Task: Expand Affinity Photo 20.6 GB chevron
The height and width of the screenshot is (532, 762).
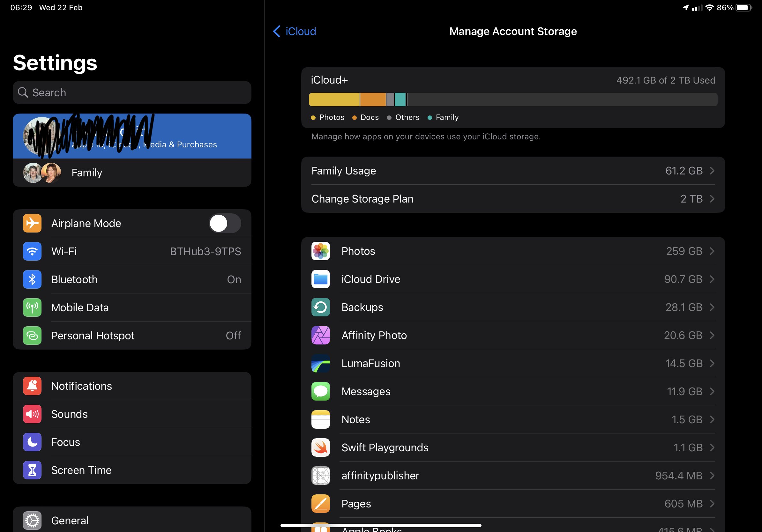Action: point(712,335)
